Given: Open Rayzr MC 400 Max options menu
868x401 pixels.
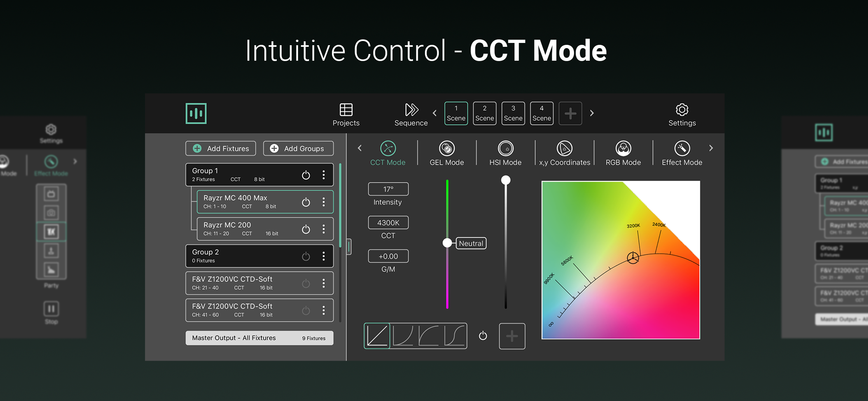Looking at the screenshot, I should (x=324, y=202).
